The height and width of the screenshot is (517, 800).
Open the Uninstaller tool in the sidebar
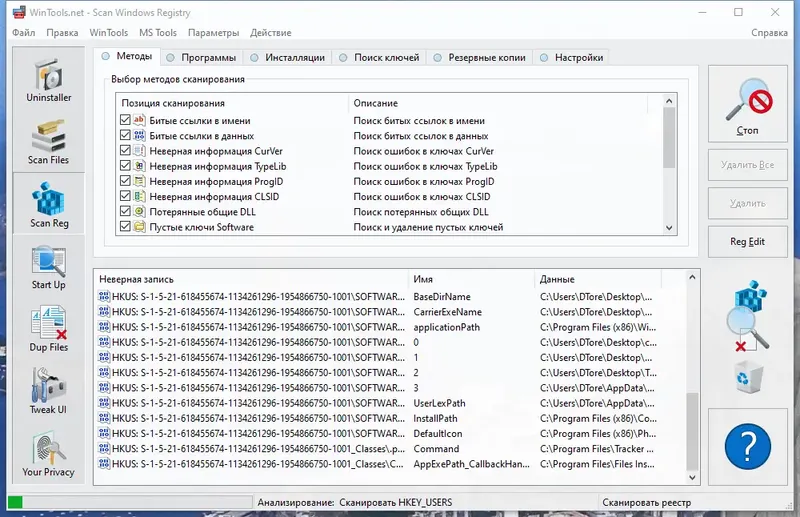click(48, 79)
